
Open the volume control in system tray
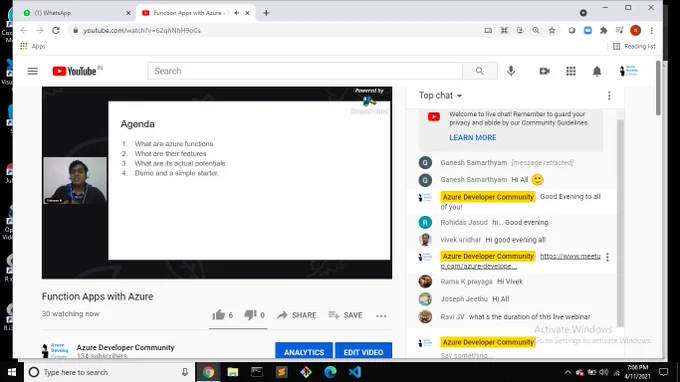click(604, 372)
